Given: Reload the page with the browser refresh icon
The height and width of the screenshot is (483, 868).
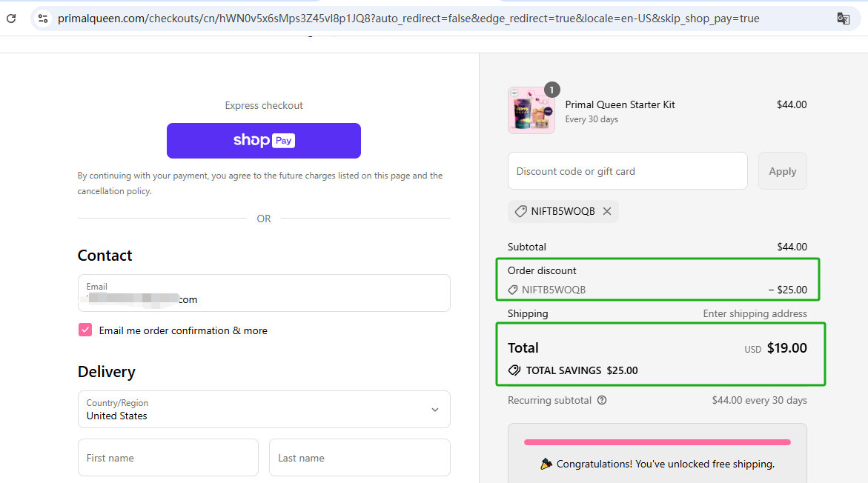Looking at the screenshot, I should (11, 19).
